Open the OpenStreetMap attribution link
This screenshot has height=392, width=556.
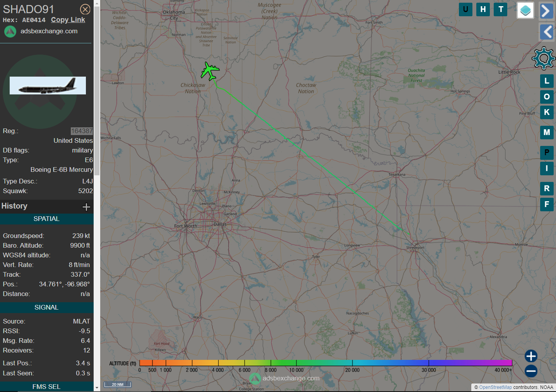(x=495, y=387)
